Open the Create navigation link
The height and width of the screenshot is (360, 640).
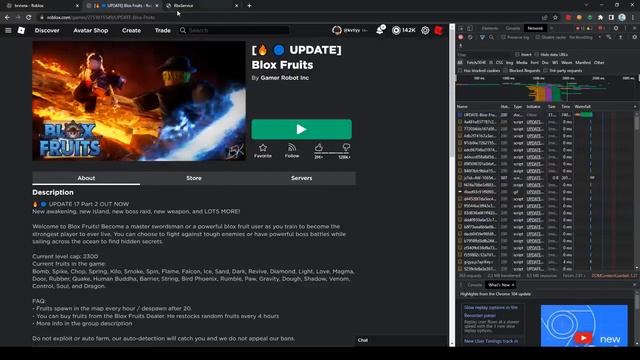pyautogui.click(x=131, y=30)
